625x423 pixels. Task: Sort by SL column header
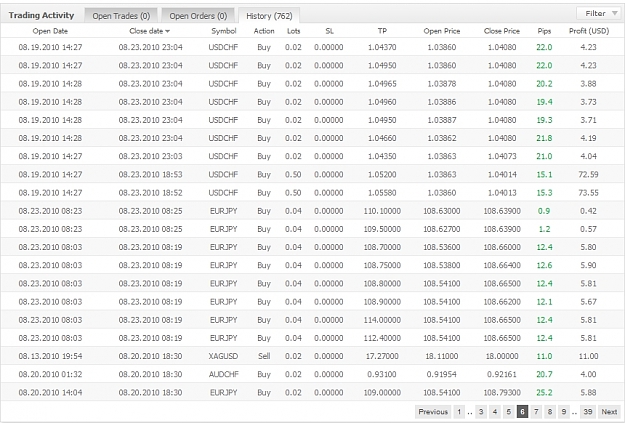click(x=329, y=31)
